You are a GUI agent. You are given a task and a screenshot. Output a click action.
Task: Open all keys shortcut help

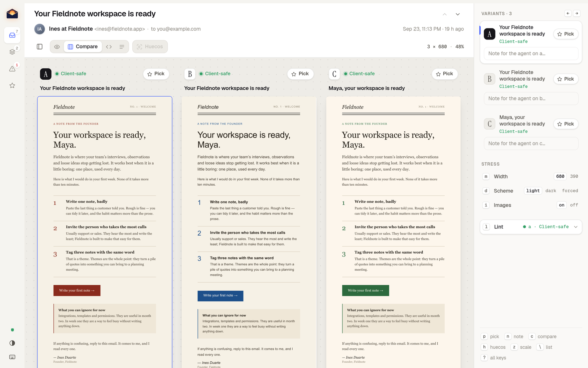click(x=494, y=358)
